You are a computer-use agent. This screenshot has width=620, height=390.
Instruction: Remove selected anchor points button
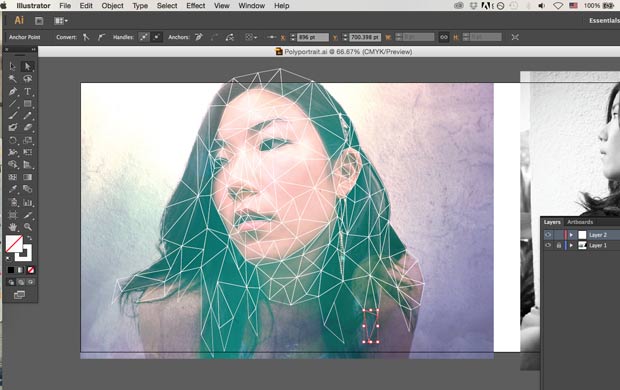[198, 37]
